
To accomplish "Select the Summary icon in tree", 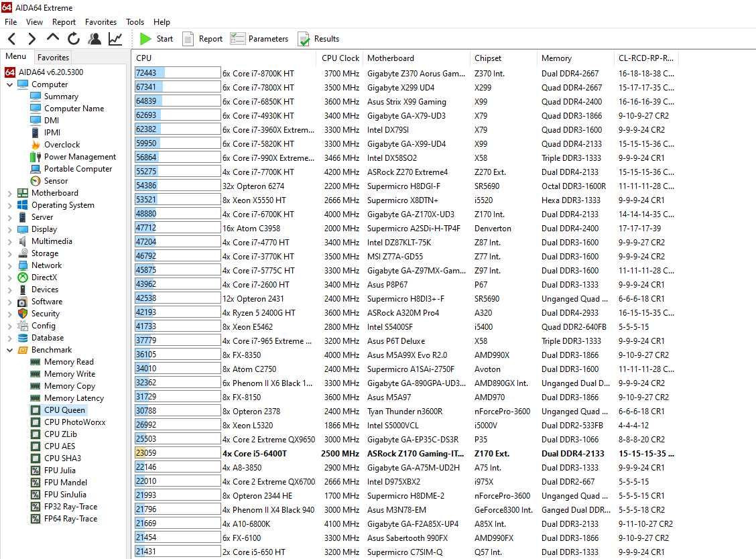I will pyautogui.click(x=36, y=97).
